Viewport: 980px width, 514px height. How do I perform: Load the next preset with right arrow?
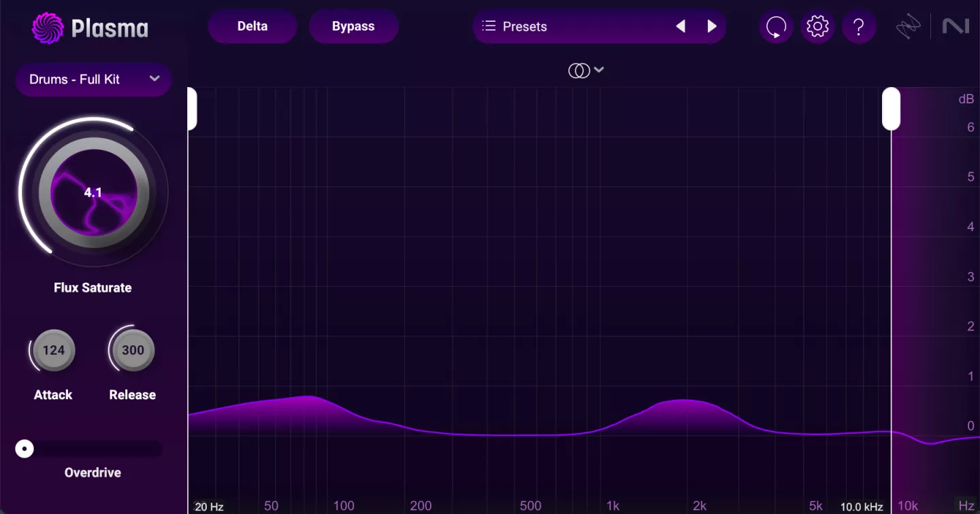point(712,27)
